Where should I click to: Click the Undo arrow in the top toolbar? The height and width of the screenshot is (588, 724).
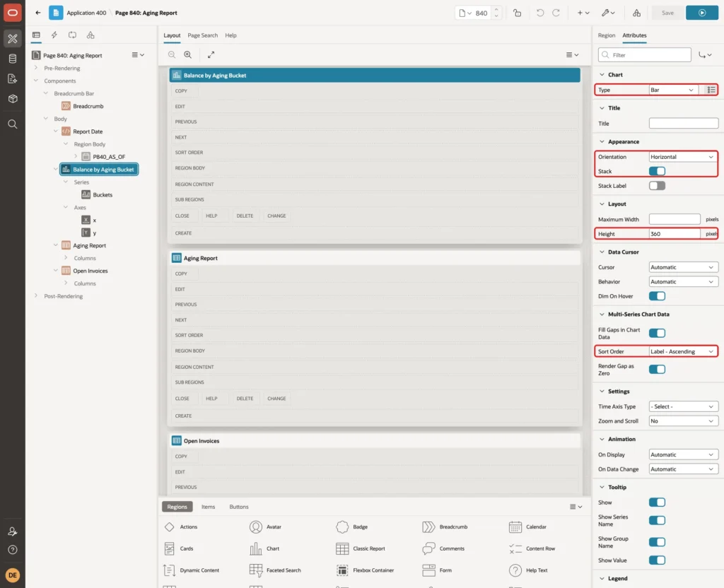pos(539,13)
